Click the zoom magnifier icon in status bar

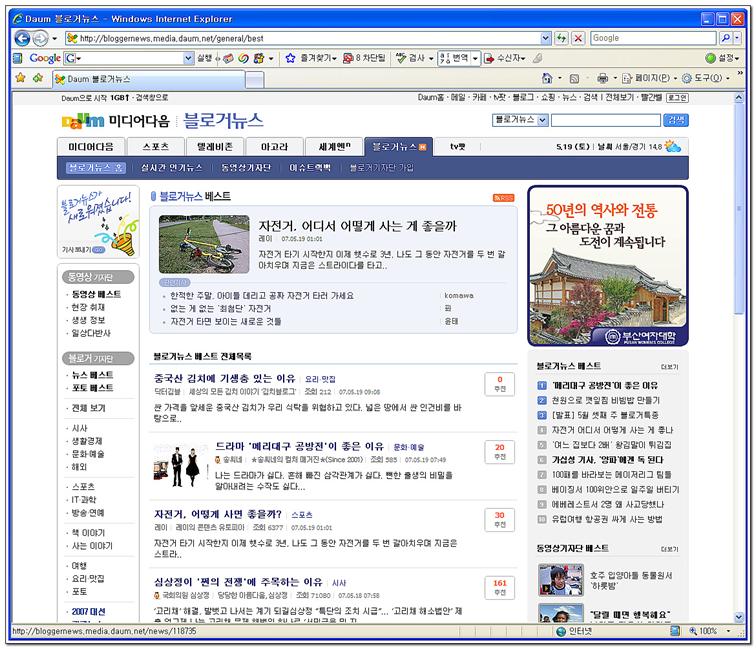click(693, 631)
